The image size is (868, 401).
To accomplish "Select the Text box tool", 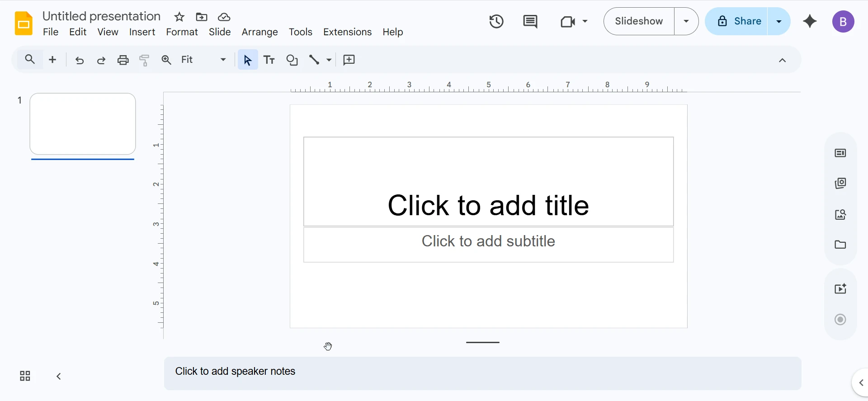I will pos(269,60).
